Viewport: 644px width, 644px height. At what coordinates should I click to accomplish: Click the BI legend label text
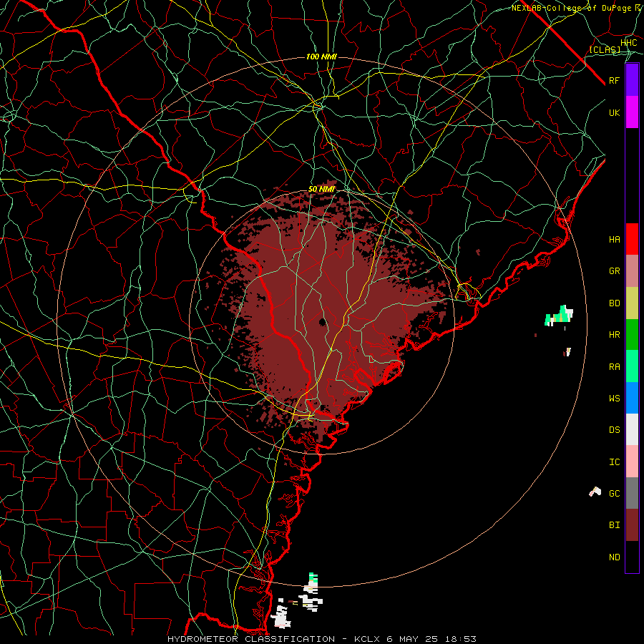tap(615, 525)
